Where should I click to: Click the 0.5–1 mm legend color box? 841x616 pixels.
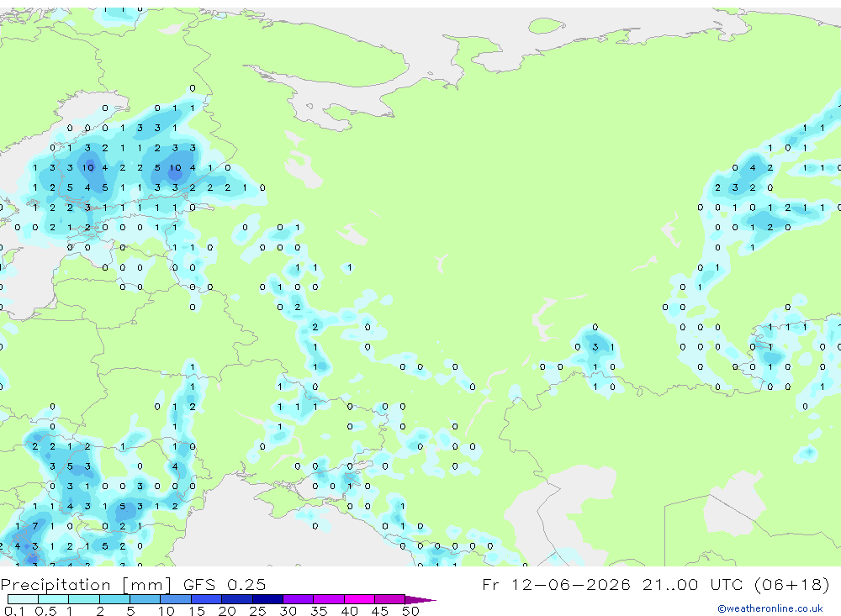(54, 599)
